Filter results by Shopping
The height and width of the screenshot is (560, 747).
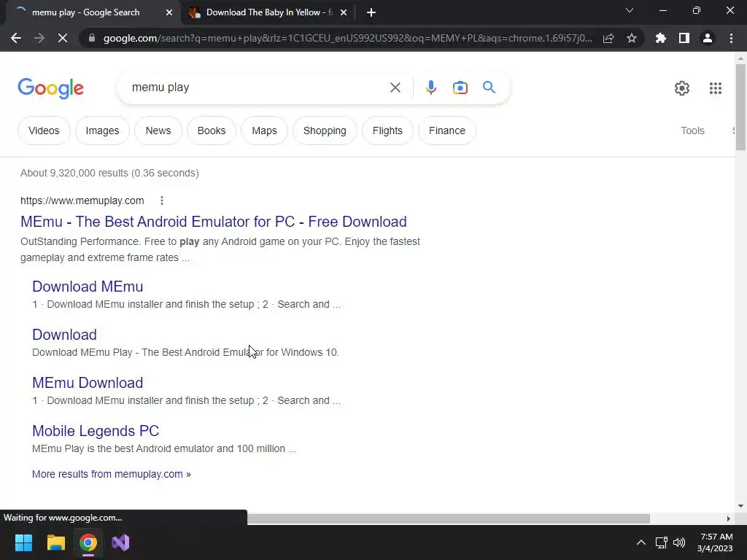(325, 131)
